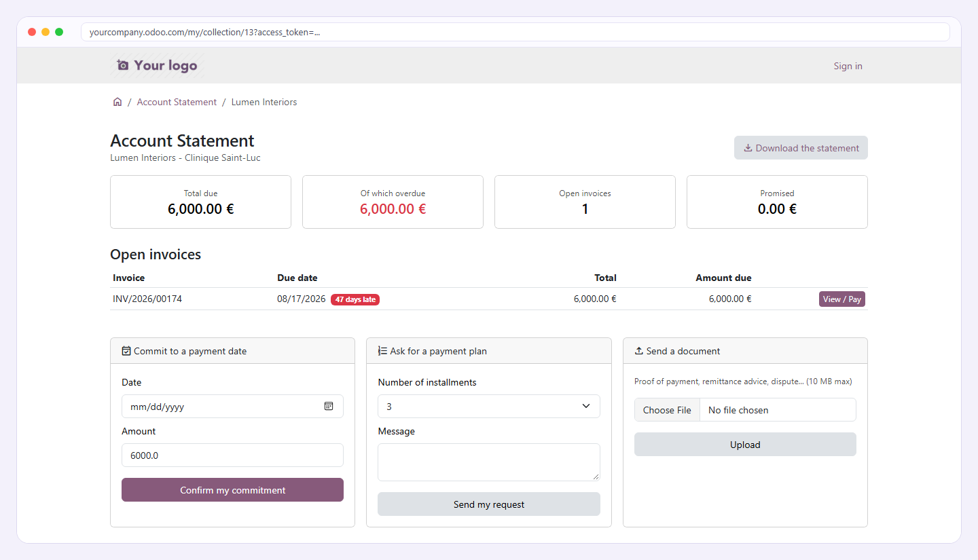Click View / Pay for INV/2026/00174
978x560 pixels.
(842, 299)
